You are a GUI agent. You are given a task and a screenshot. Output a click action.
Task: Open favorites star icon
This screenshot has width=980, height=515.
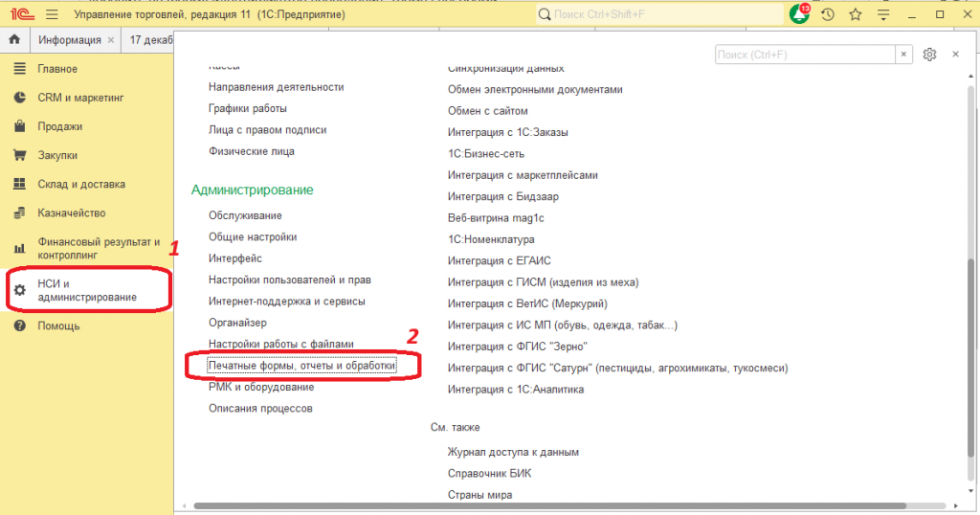click(856, 14)
